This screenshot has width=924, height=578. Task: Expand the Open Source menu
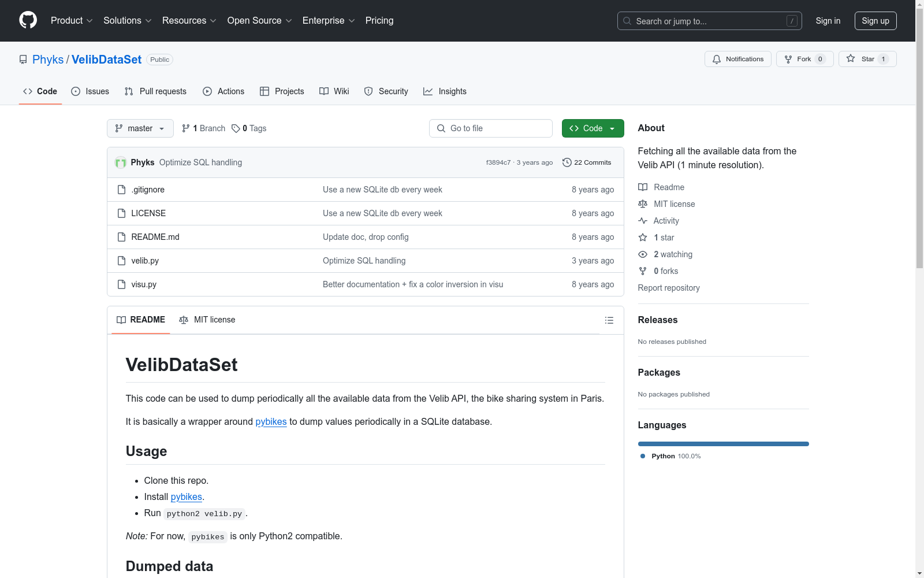(260, 21)
